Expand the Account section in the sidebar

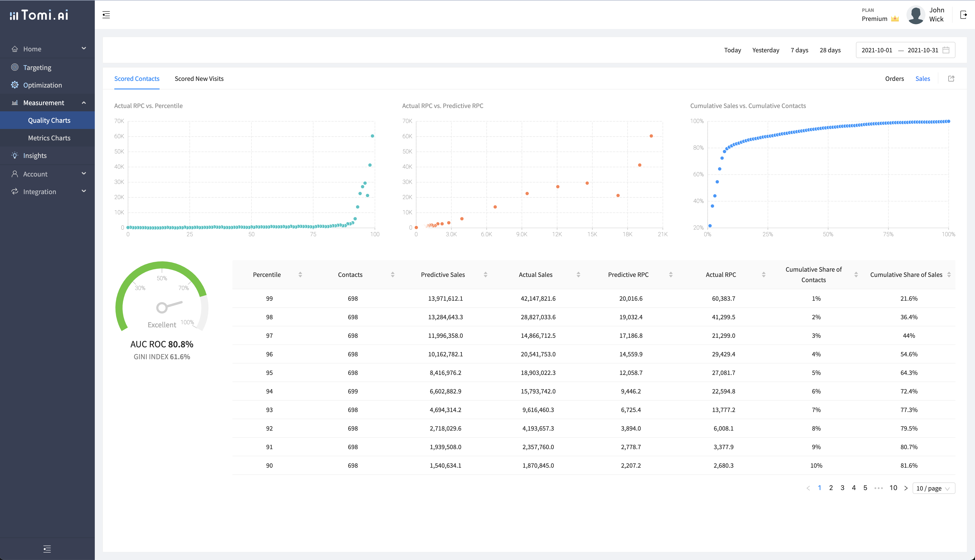(x=84, y=173)
